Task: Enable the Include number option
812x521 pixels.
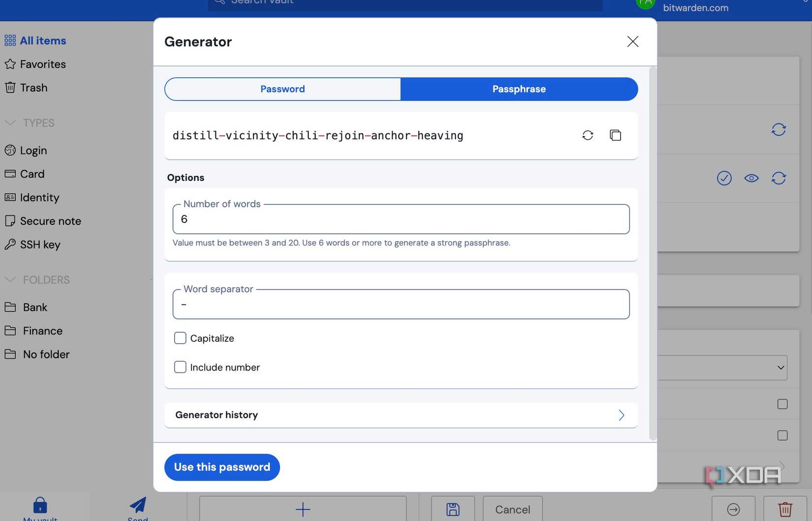Action: [x=180, y=367]
